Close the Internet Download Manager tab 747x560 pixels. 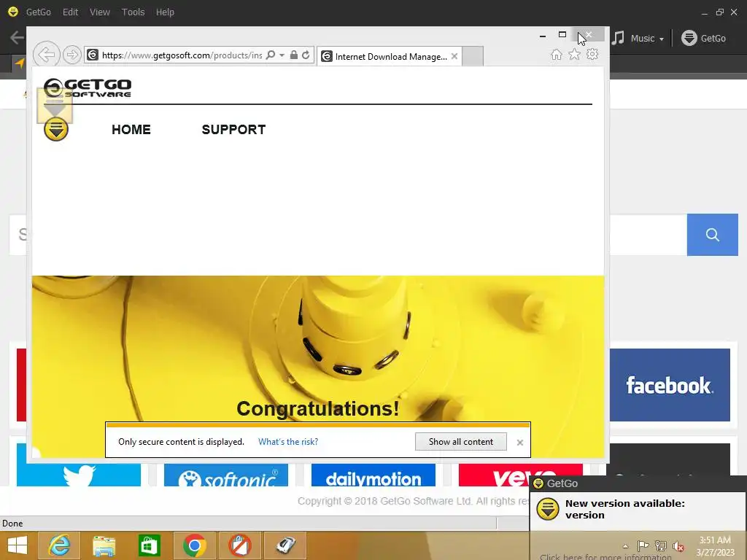454,56
